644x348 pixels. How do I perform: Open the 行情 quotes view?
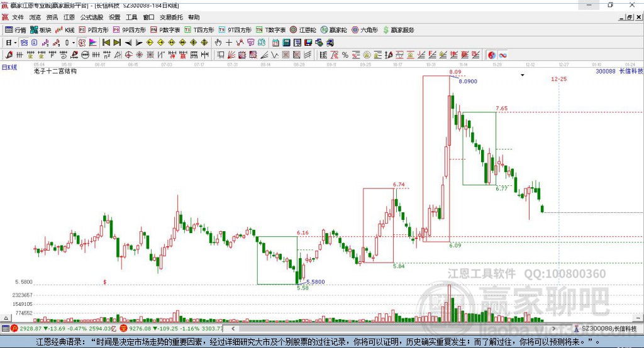tap(16, 30)
